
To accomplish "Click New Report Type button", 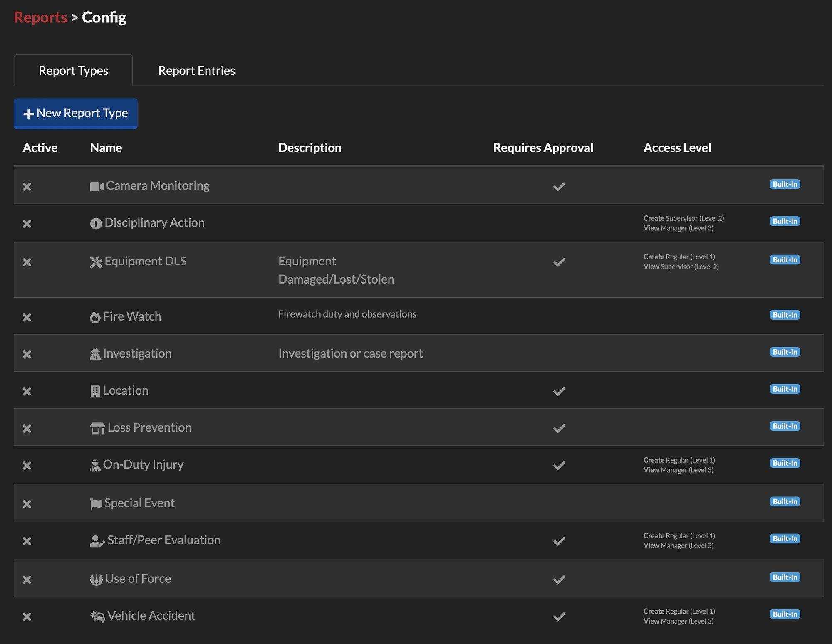I will tap(75, 113).
